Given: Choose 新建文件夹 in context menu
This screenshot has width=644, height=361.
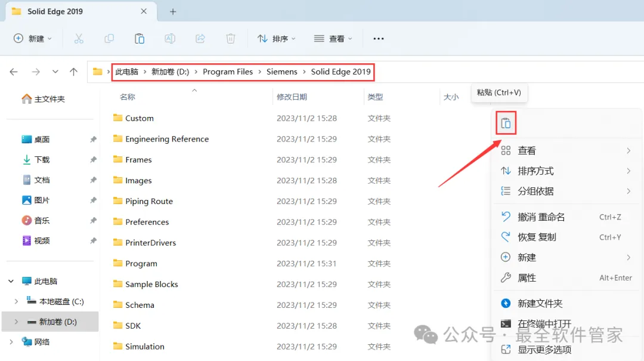Looking at the screenshot, I should (566, 304).
